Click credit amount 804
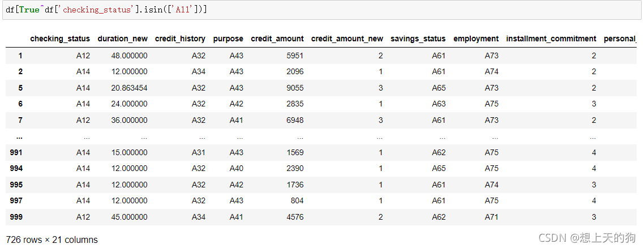Screen dimensions: 644x248 click(x=297, y=201)
